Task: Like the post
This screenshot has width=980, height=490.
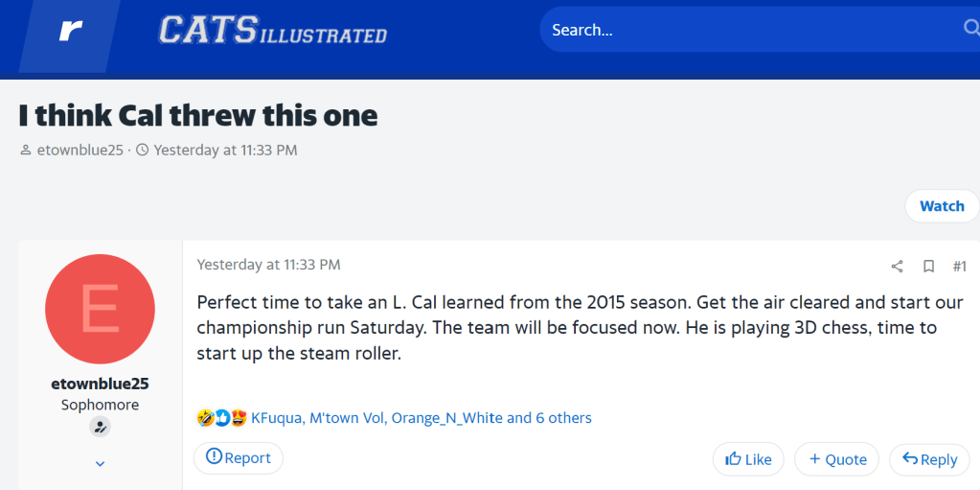Action: click(748, 459)
